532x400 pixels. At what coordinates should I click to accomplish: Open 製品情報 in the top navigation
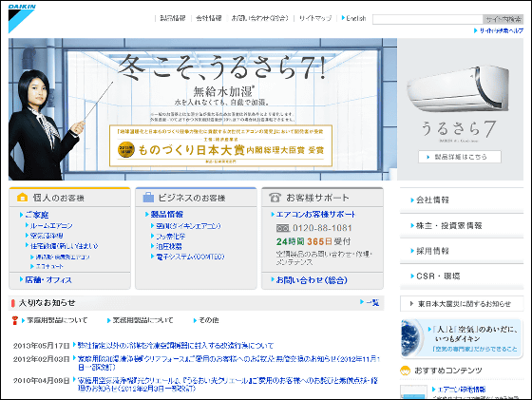pos(172,18)
